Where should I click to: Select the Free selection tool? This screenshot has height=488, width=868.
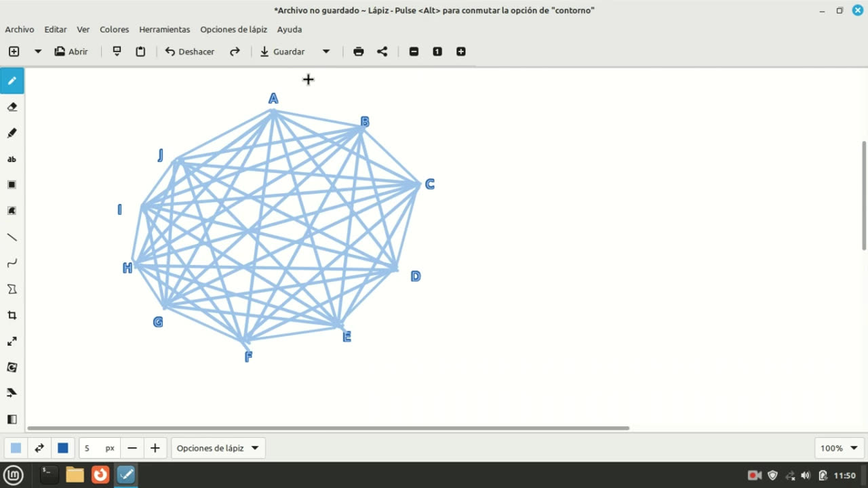point(12,211)
